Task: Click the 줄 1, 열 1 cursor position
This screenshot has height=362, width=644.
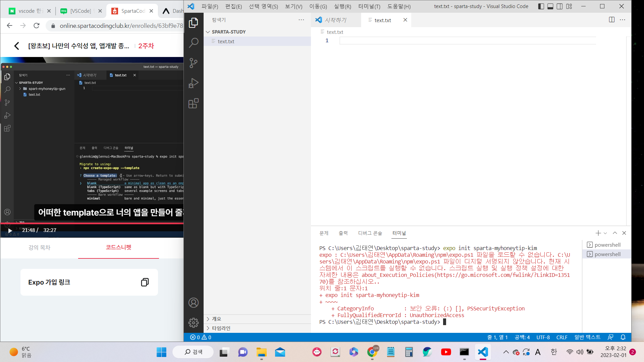Action: point(497,337)
